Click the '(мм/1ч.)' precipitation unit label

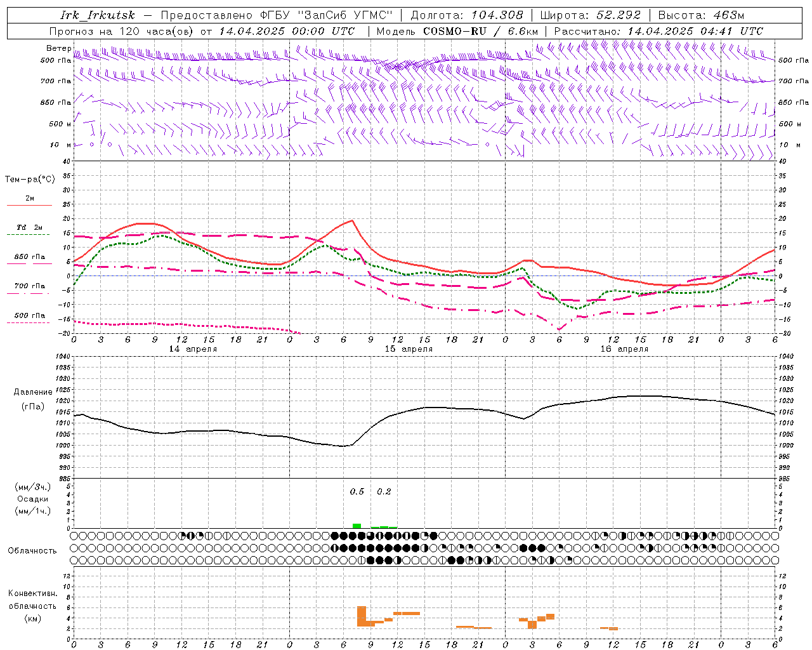(x=33, y=511)
